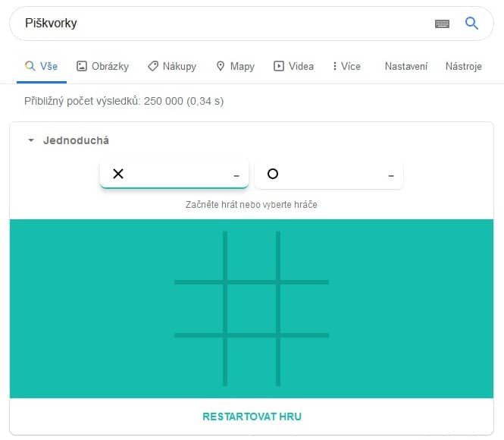Open the Nákupy tab
This screenshot has height=440, width=504.
pos(172,66)
